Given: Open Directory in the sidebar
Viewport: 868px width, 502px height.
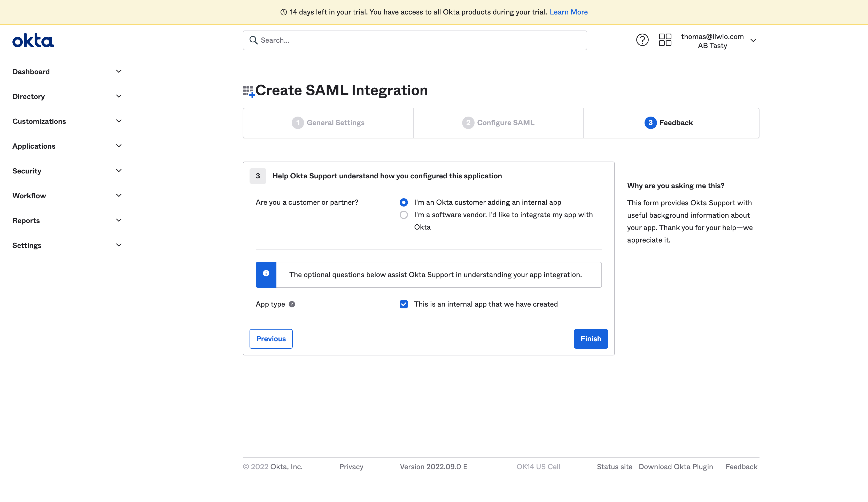Looking at the screenshot, I should coord(29,96).
